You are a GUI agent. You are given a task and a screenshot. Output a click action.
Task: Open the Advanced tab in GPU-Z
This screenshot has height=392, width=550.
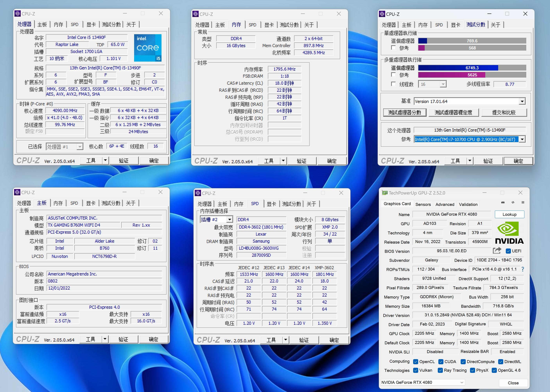click(445, 204)
